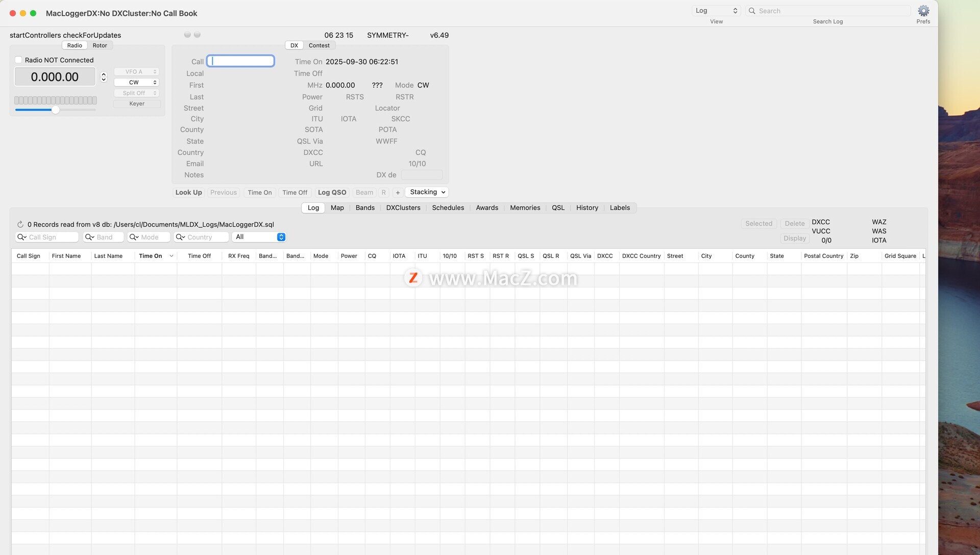Adjust the radio panel blue slider
Screen dimensions: 980x555
click(x=55, y=110)
